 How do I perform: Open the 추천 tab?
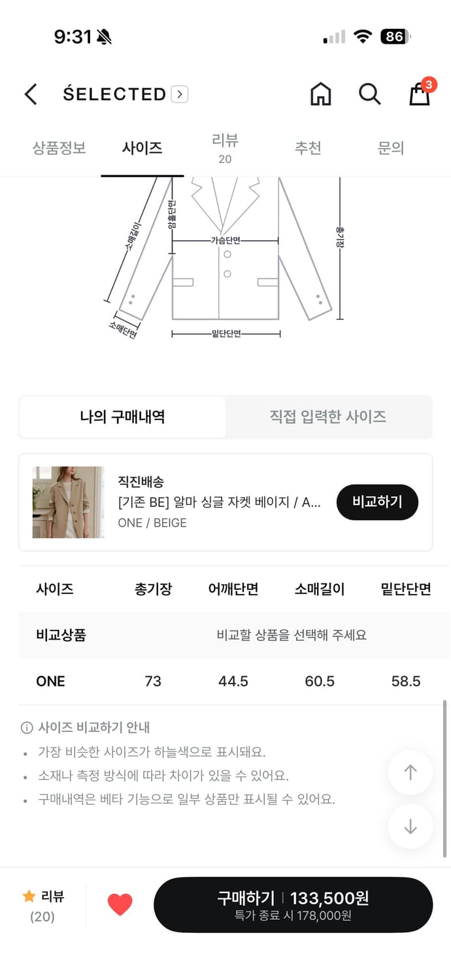[x=309, y=148]
